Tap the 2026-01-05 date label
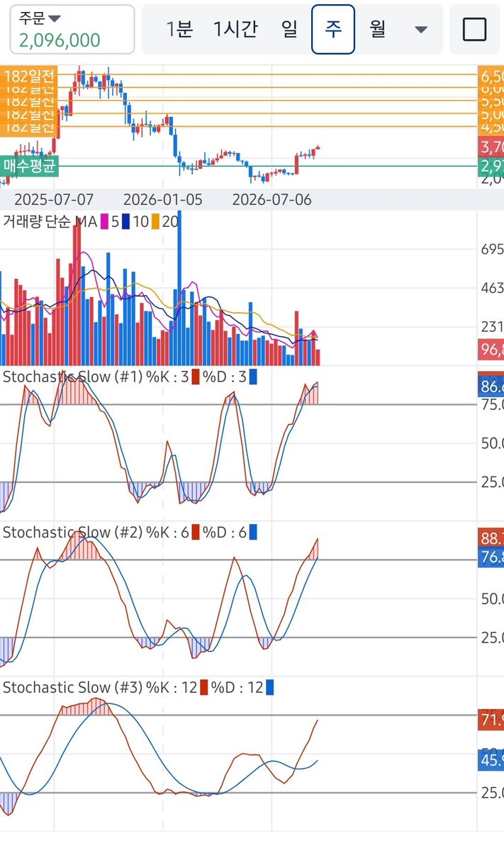504x851 pixels. tap(162, 199)
